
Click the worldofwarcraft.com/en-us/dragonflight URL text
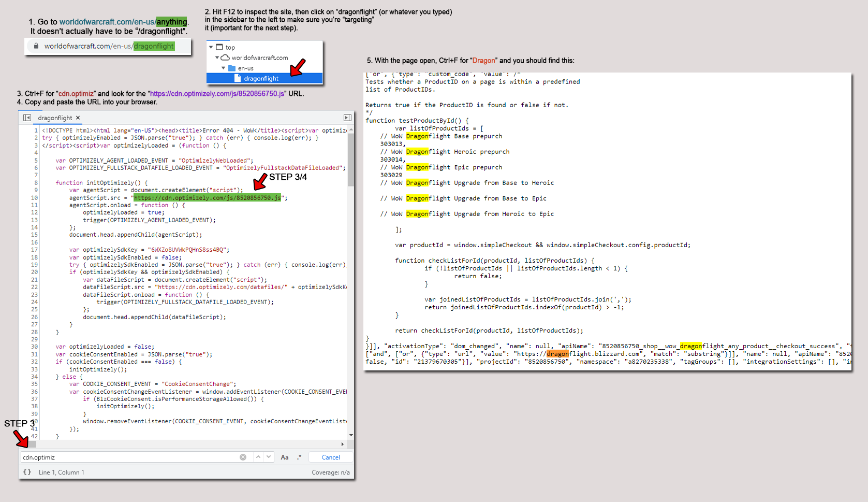pos(109,46)
